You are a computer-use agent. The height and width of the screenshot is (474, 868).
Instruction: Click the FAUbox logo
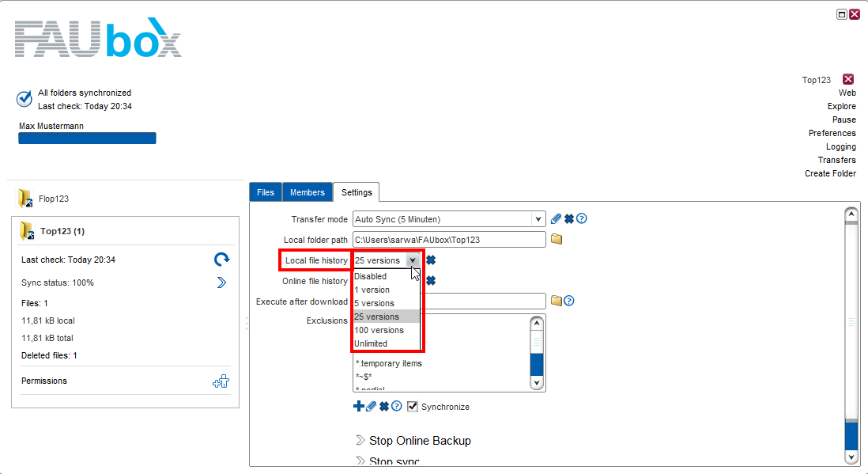pyautogui.click(x=98, y=38)
